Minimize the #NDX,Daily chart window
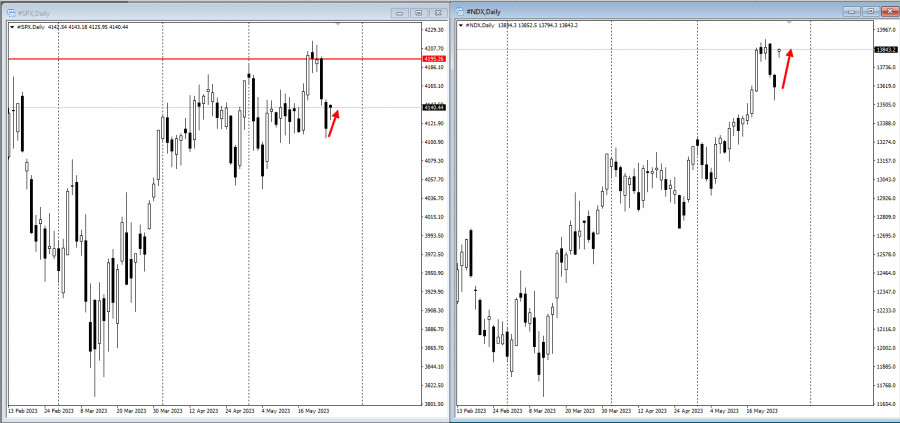The width and height of the screenshot is (900, 423). [854, 11]
